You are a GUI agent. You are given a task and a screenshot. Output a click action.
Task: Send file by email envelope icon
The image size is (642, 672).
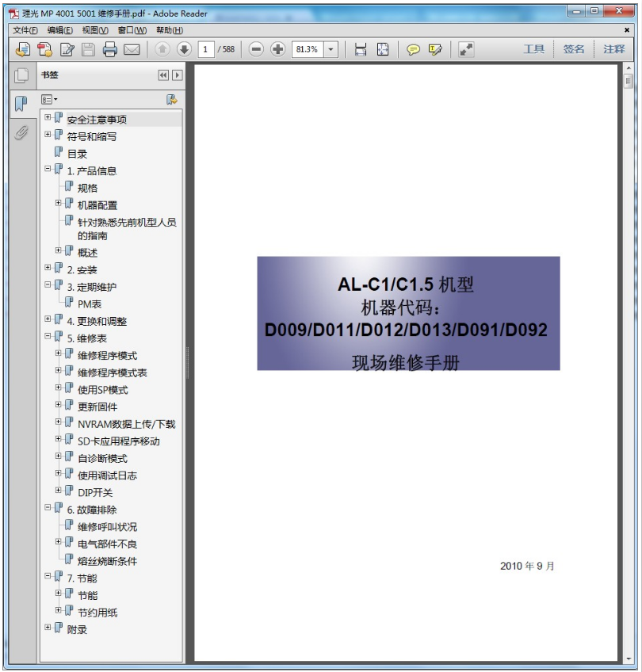132,50
